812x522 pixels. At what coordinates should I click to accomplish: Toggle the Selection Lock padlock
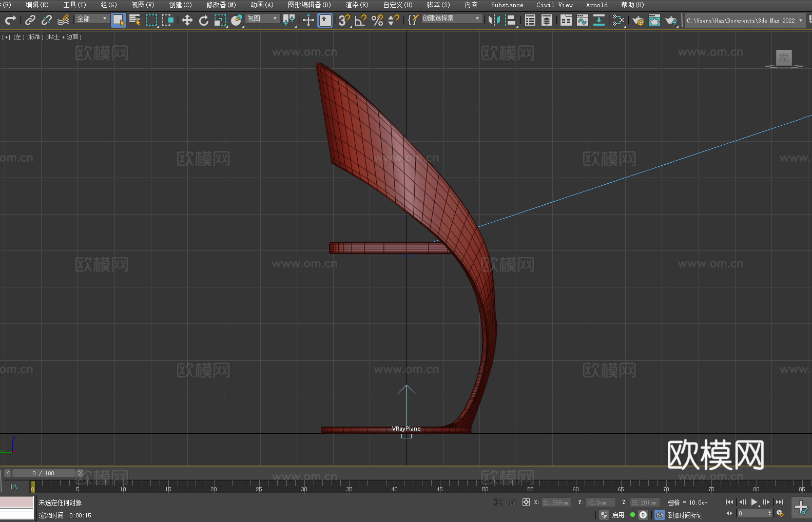click(512, 502)
